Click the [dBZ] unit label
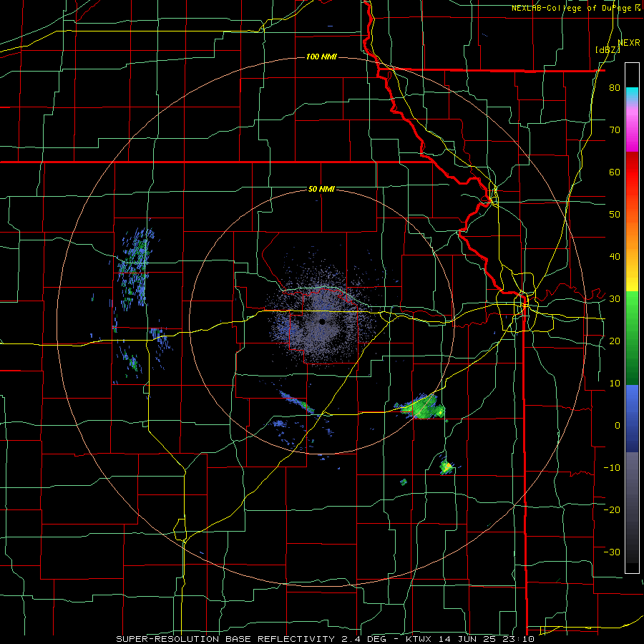The height and width of the screenshot is (644, 644). point(608,49)
